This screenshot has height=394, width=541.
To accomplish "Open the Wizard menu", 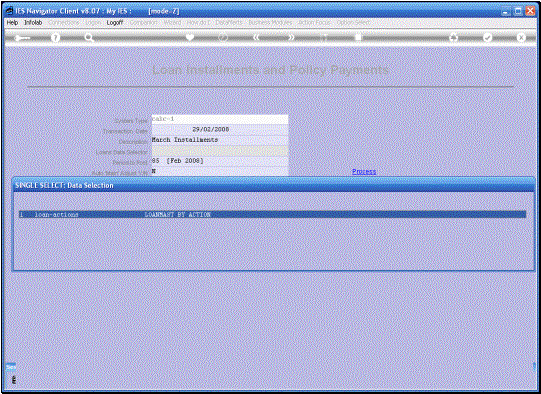I will pos(172,22).
